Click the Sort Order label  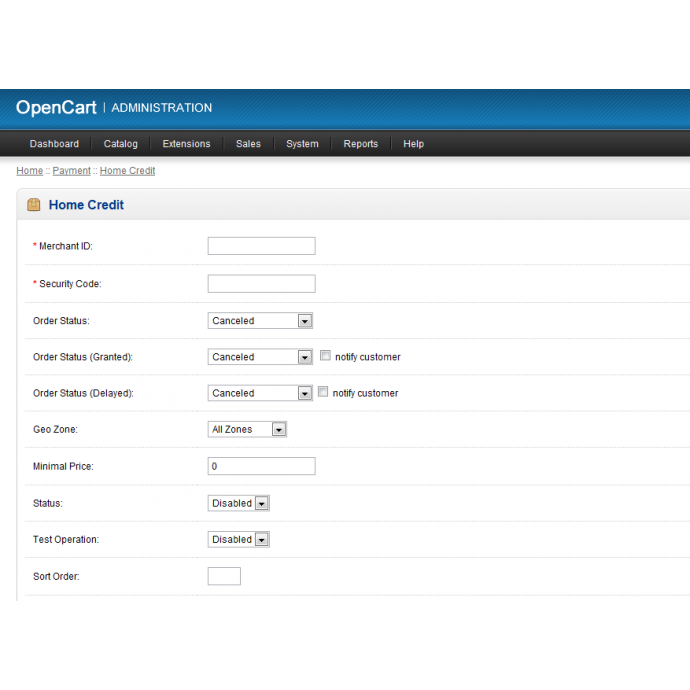coord(56,576)
